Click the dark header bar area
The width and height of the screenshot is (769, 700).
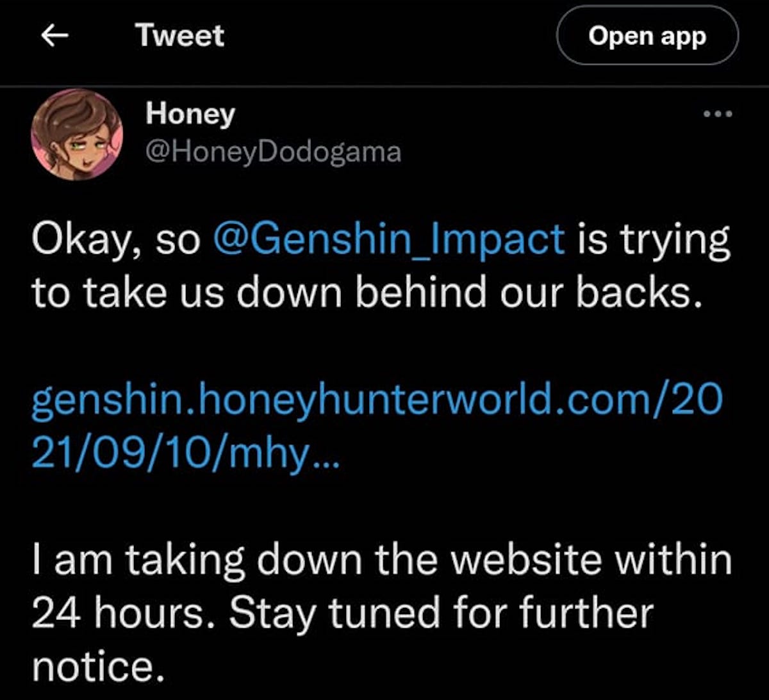[x=384, y=38]
